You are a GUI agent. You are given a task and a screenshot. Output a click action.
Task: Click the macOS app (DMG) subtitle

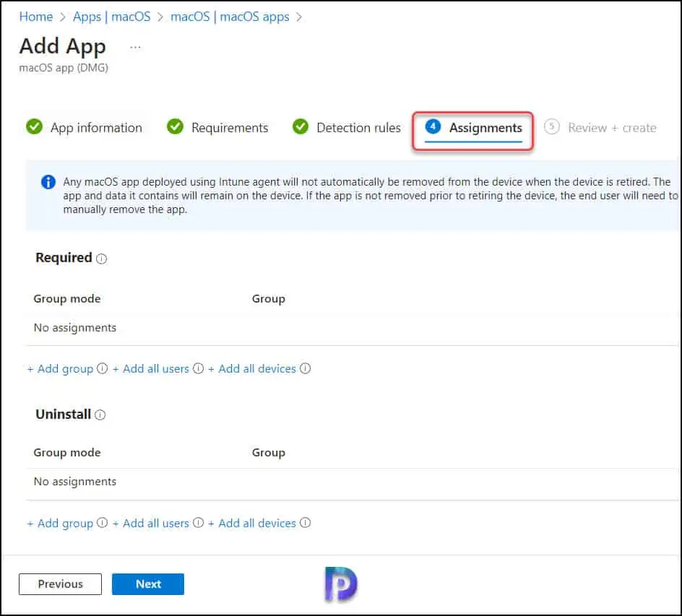click(x=64, y=68)
